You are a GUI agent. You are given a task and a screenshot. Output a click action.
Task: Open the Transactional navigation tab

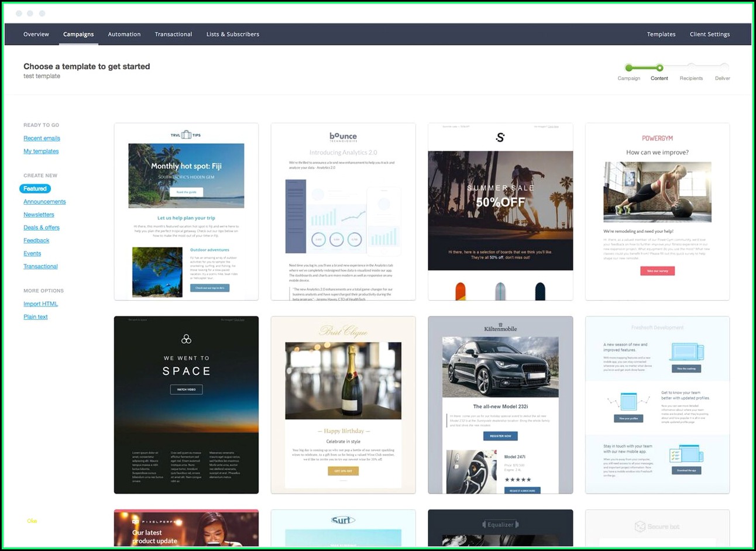point(173,35)
